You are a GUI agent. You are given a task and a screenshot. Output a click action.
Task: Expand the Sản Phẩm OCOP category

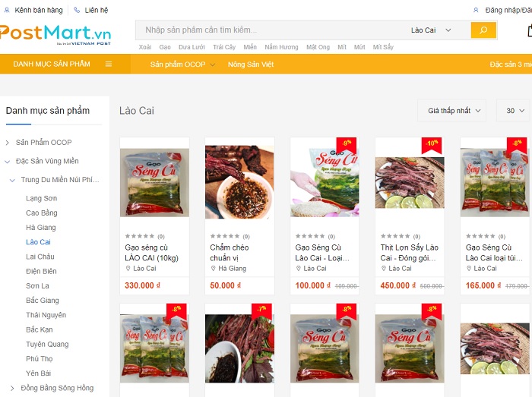click(7, 143)
